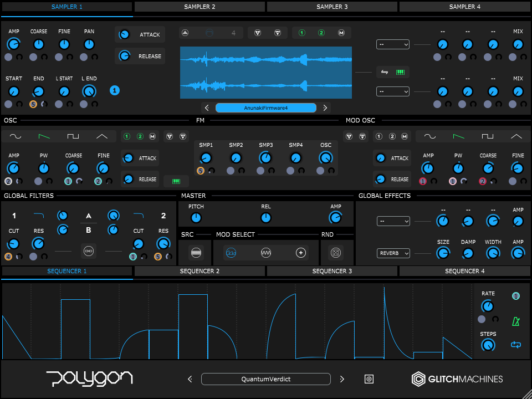Open Sampler 1 lower effect dropdown
Screen dimensions: 532x399
[x=392, y=91]
